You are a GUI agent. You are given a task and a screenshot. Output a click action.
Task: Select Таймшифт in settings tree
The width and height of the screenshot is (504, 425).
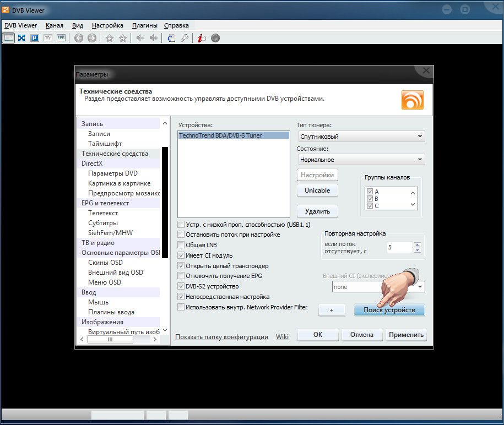[x=105, y=144]
